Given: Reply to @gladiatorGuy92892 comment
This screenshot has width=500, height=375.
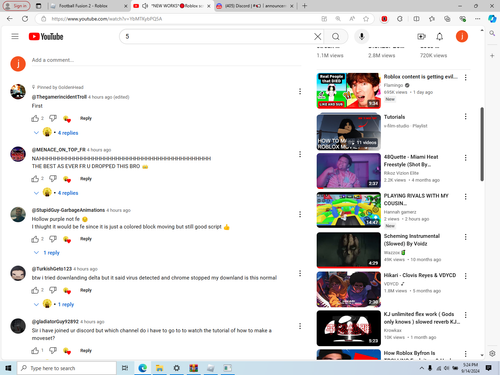Looking at the screenshot, I should pyautogui.click(x=86, y=351).
